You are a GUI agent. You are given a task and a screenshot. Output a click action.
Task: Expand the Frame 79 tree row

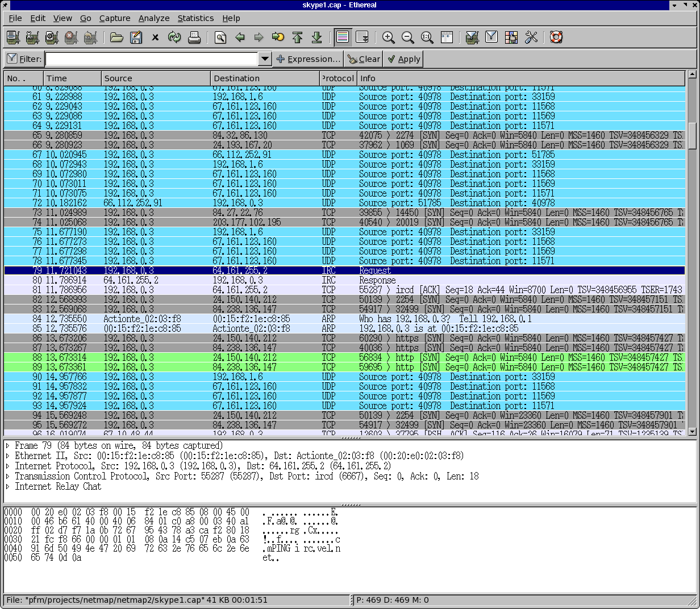pos(8,446)
